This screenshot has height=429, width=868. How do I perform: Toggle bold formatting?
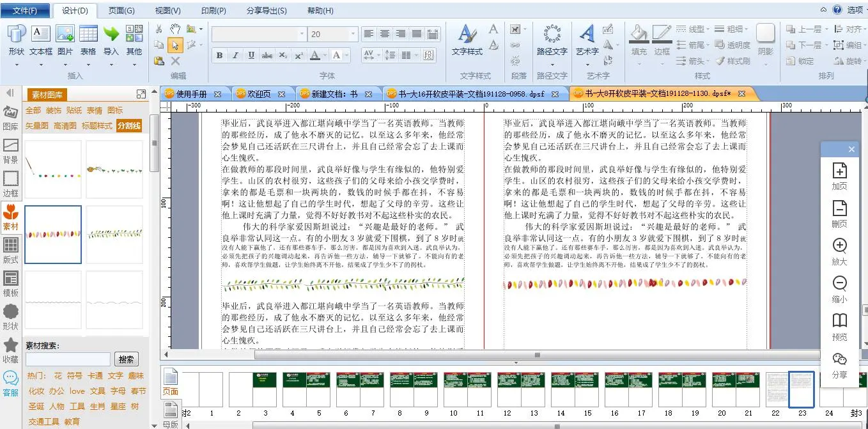coord(219,56)
